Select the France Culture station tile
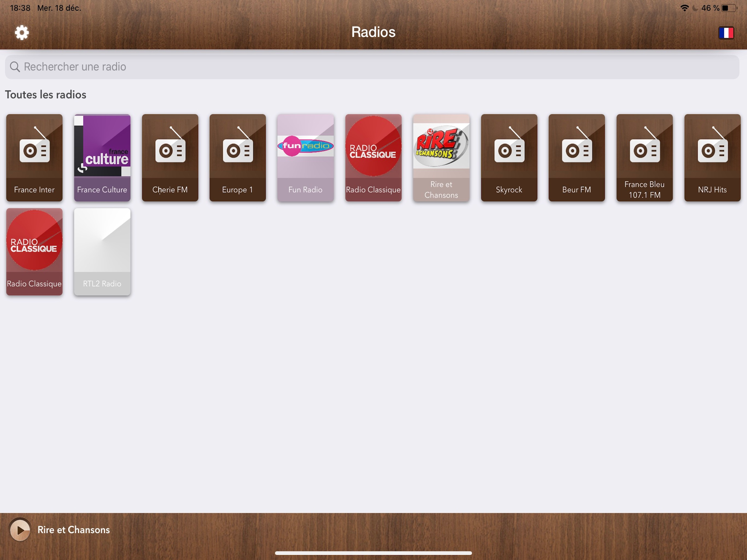The image size is (747, 560). coord(102,158)
